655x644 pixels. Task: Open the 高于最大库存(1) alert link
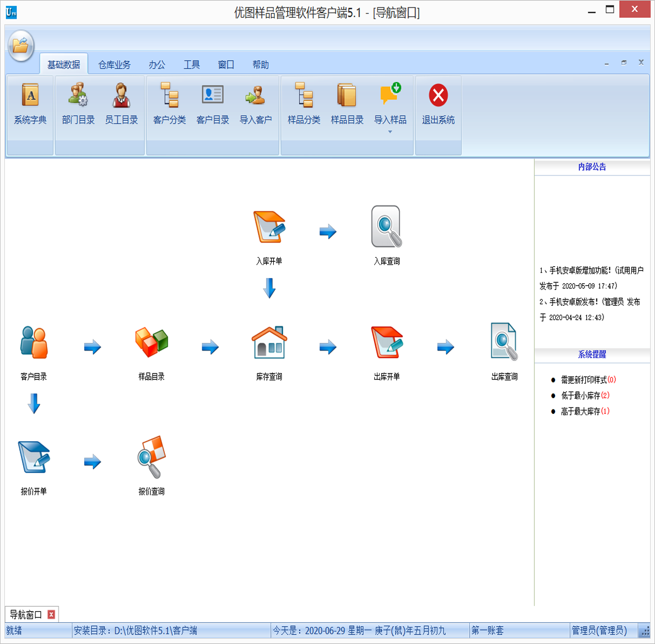coord(585,412)
